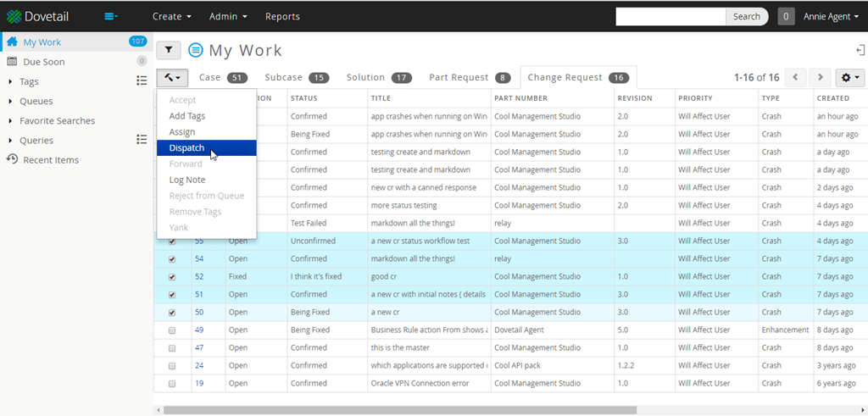
Task: Uncheck the checkbox for row 50
Action: [x=171, y=312]
